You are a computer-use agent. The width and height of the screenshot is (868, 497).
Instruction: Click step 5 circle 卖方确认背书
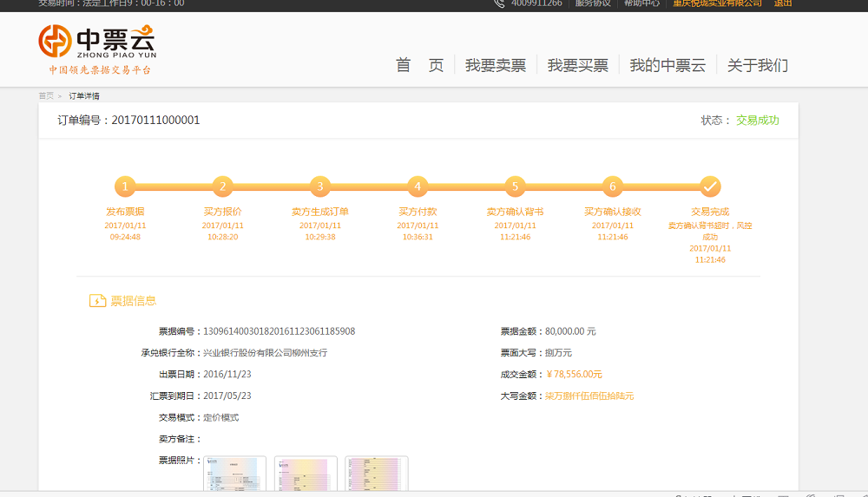pyautogui.click(x=515, y=186)
